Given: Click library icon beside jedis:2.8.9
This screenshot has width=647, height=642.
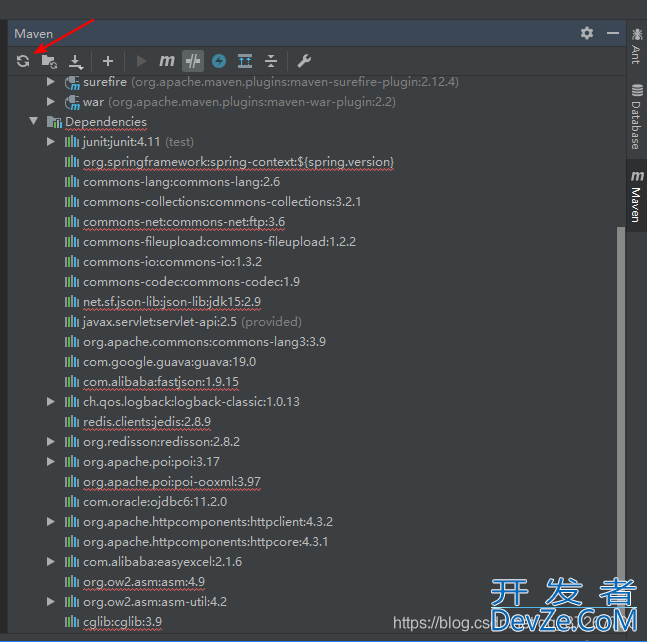Looking at the screenshot, I should click(x=72, y=422).
